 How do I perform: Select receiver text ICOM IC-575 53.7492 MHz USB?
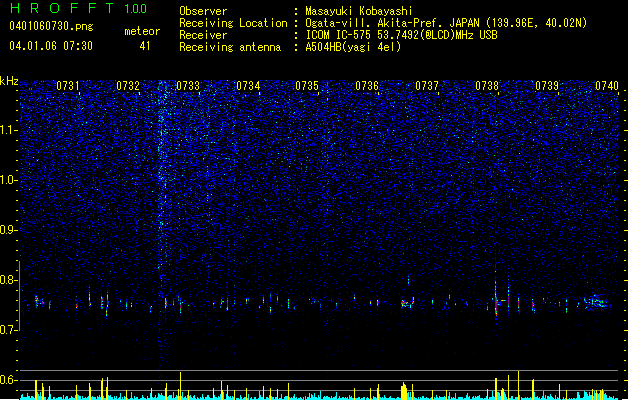(x=402, y=35)
